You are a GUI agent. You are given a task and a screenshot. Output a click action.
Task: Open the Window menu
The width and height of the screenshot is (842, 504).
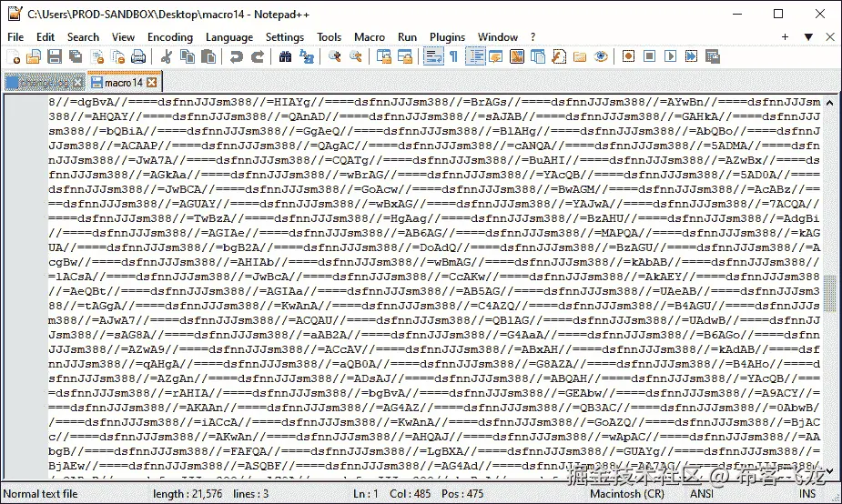pyautogui.click(x=498, y=37)
